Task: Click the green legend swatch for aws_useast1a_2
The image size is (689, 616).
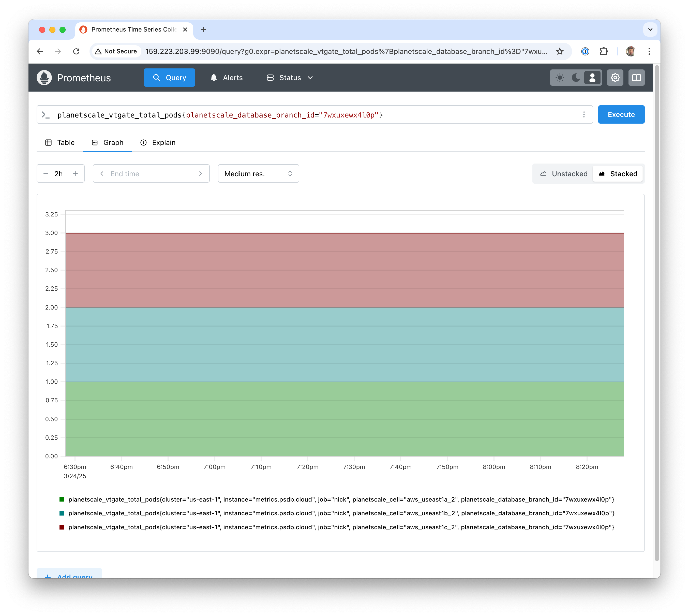Action: 62,499
